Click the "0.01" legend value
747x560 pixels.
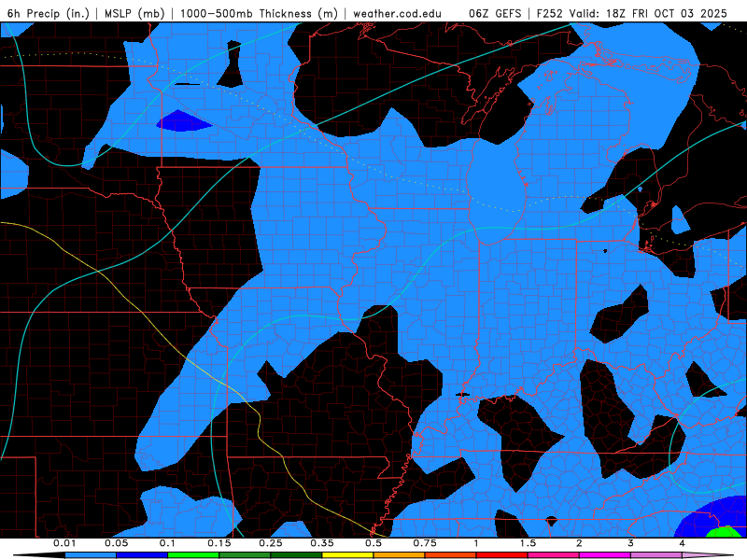tap(64, 543)
